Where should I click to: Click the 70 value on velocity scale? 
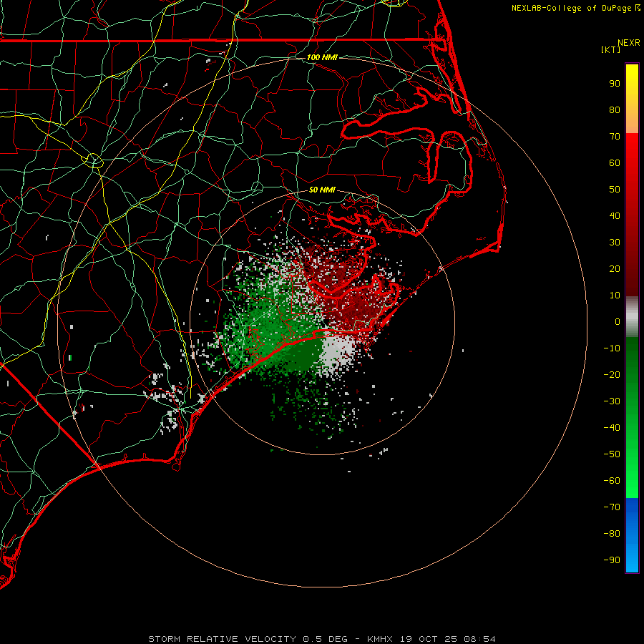click(x=615, y=137)
